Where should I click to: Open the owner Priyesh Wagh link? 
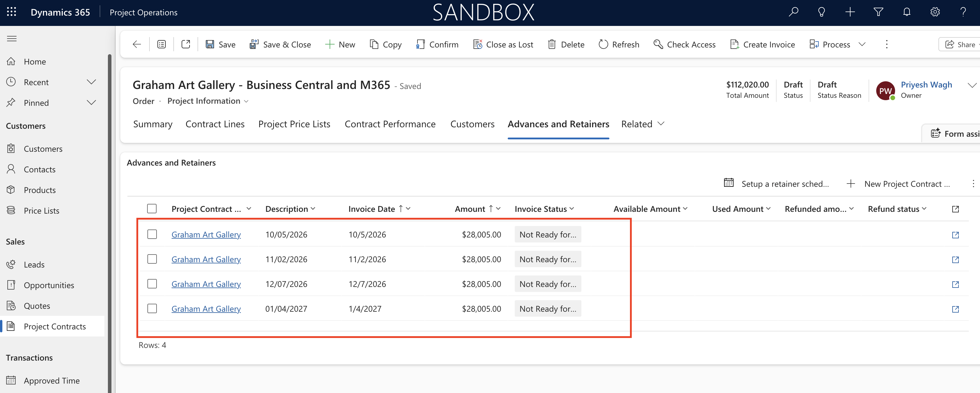(926, 85)
